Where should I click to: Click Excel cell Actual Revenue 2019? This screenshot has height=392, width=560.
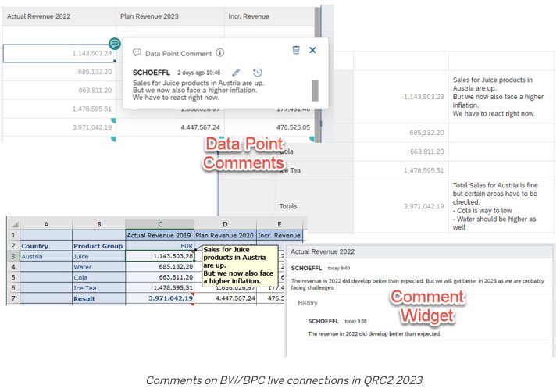pos(159,236)
